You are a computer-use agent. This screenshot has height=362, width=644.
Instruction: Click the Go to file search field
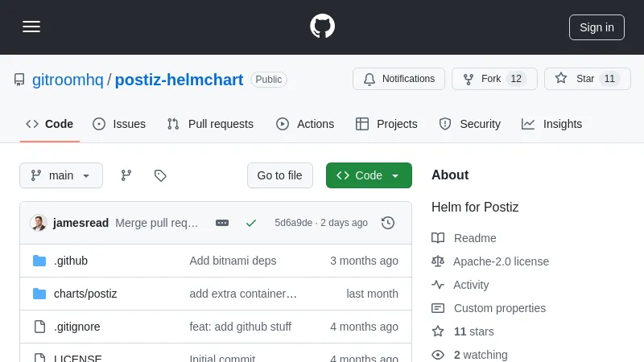(x=279, y=175)
